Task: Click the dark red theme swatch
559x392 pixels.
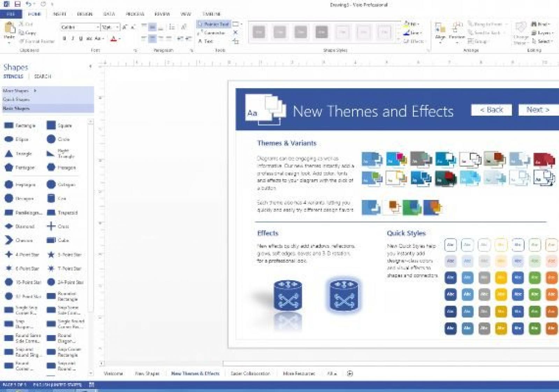Action: point(544,160)
